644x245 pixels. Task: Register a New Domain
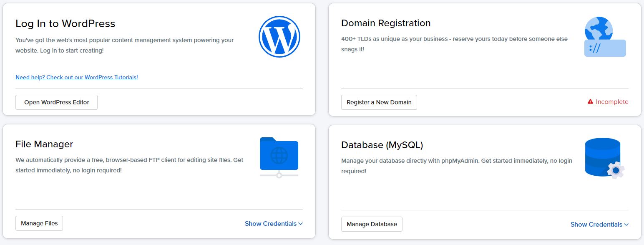point(379,102)
